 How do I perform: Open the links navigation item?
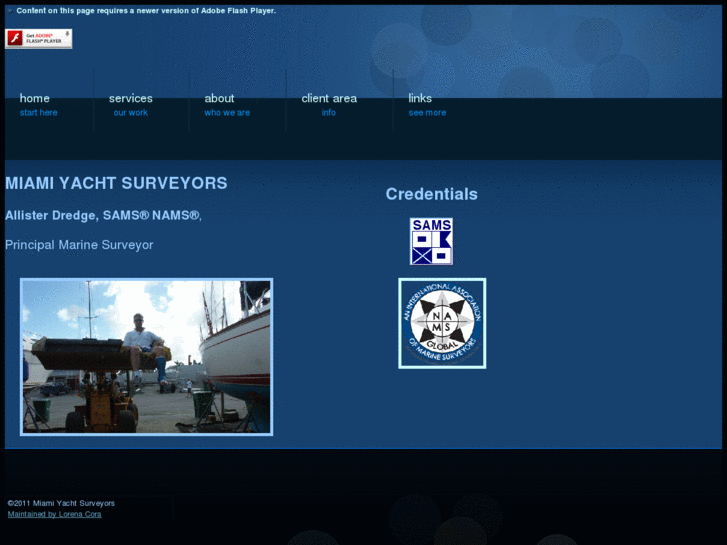(x=420, y=98)
